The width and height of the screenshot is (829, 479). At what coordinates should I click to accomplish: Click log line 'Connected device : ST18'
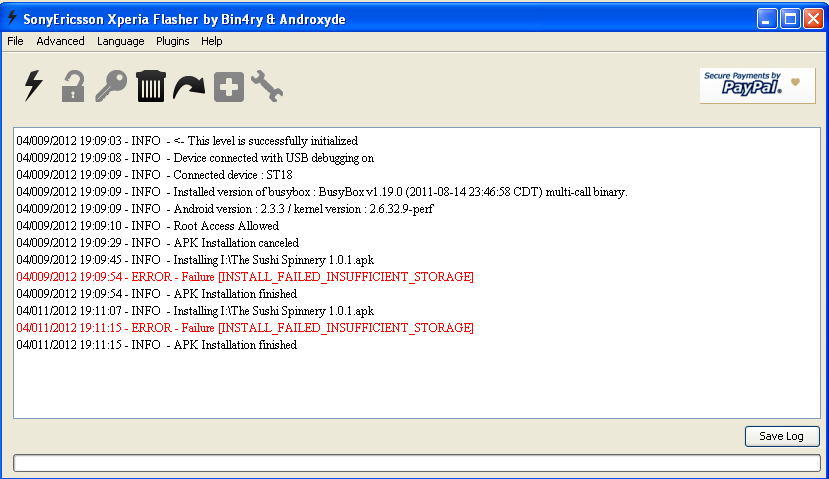(154, 175)
